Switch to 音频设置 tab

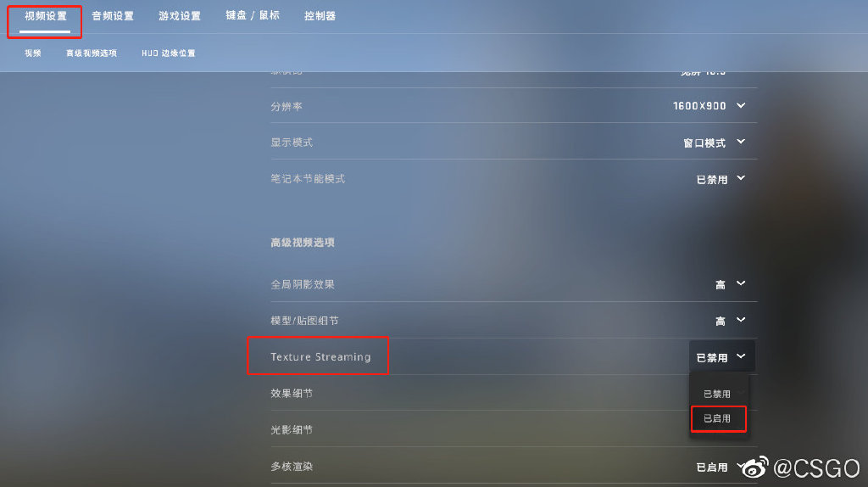pyautogui.click(x=113, y=16)
